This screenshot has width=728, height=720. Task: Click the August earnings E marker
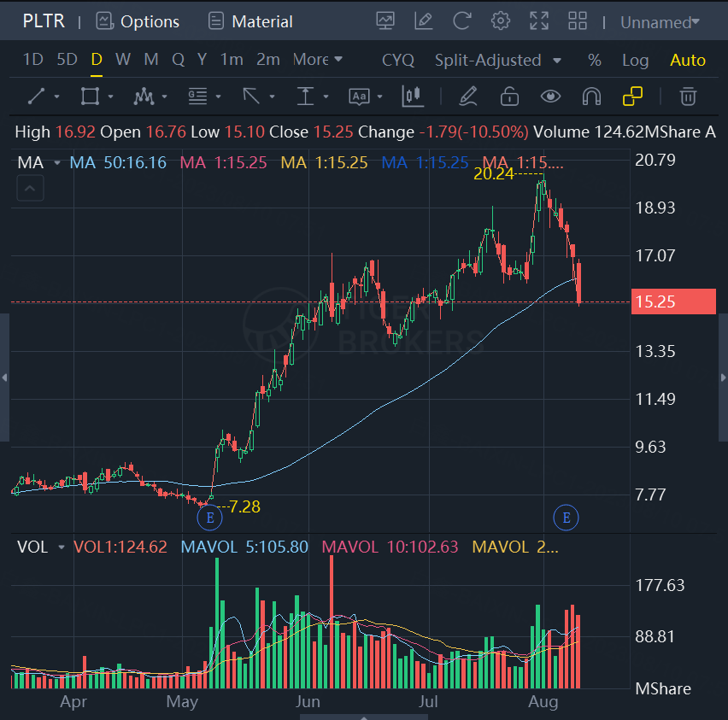(566, 517)
